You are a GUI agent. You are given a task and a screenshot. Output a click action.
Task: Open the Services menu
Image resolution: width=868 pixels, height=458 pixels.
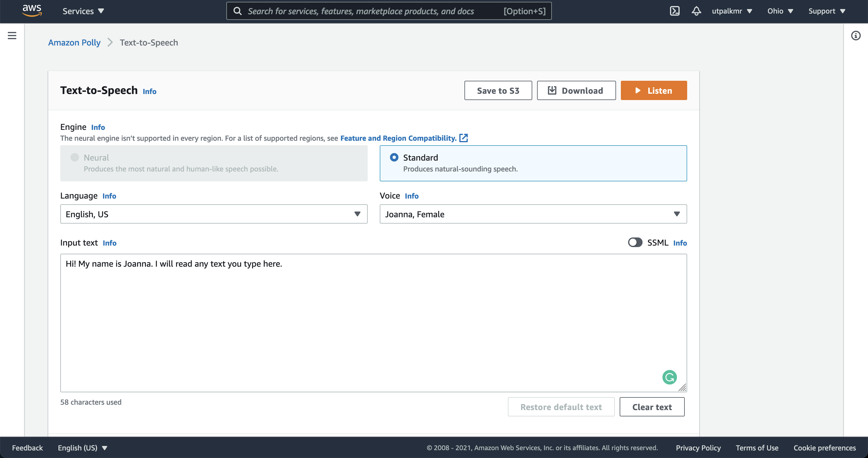[x=83, y=11]
